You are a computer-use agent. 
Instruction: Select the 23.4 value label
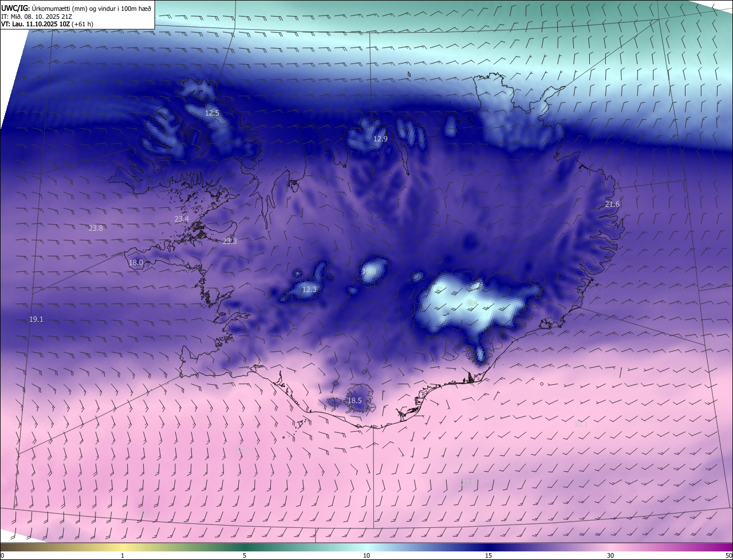(182, 219)
